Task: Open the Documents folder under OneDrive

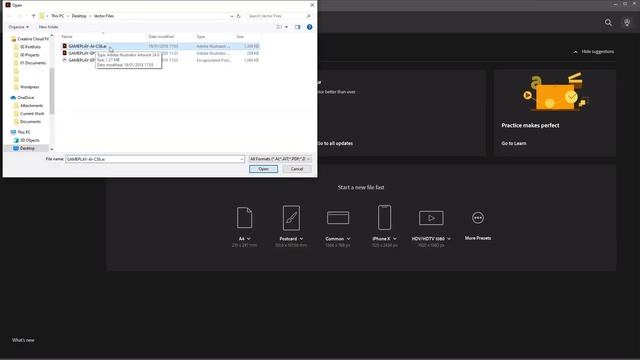Action: [x=30, y=122]
